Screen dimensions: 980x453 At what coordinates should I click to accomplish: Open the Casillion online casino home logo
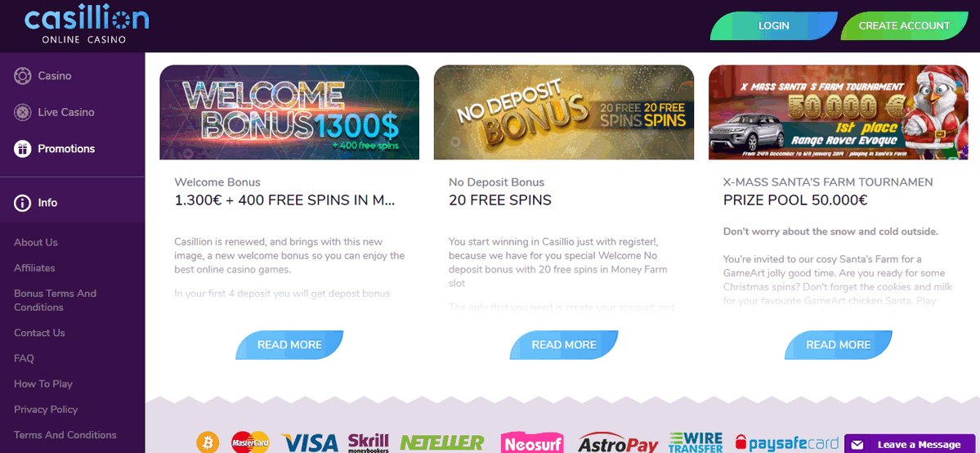[87, 25]
